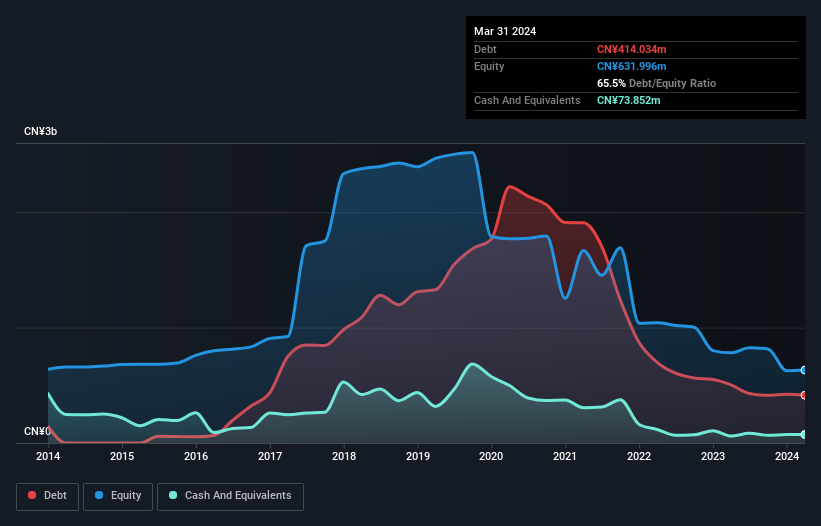Click the CN¥3b y-axis label

point(40,131)
